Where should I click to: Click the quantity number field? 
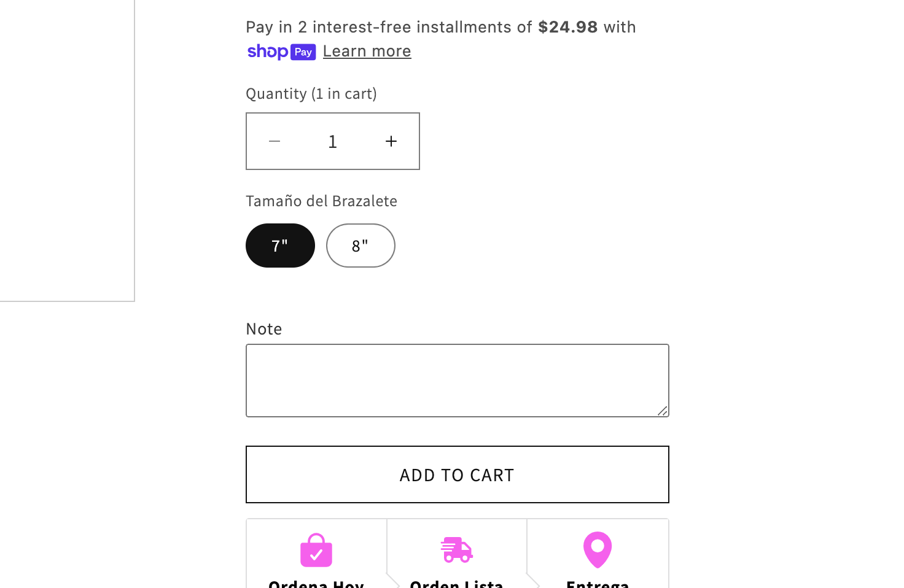tap(333, 141)
